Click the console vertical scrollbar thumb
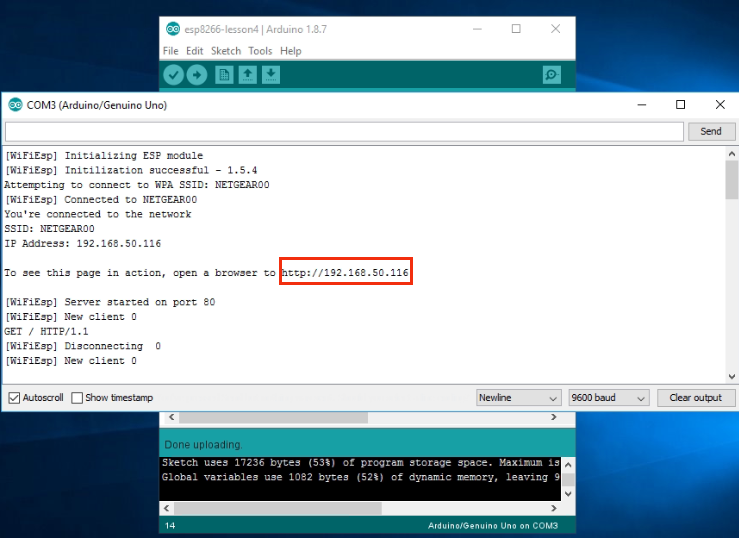 tap(568, 479)
